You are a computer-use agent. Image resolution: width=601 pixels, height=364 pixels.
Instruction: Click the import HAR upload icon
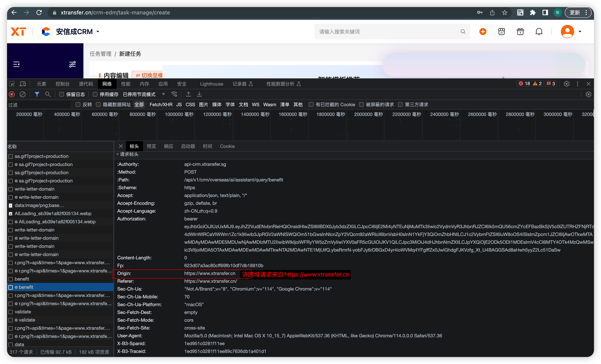pyautogui.click(x=188, y=94)
